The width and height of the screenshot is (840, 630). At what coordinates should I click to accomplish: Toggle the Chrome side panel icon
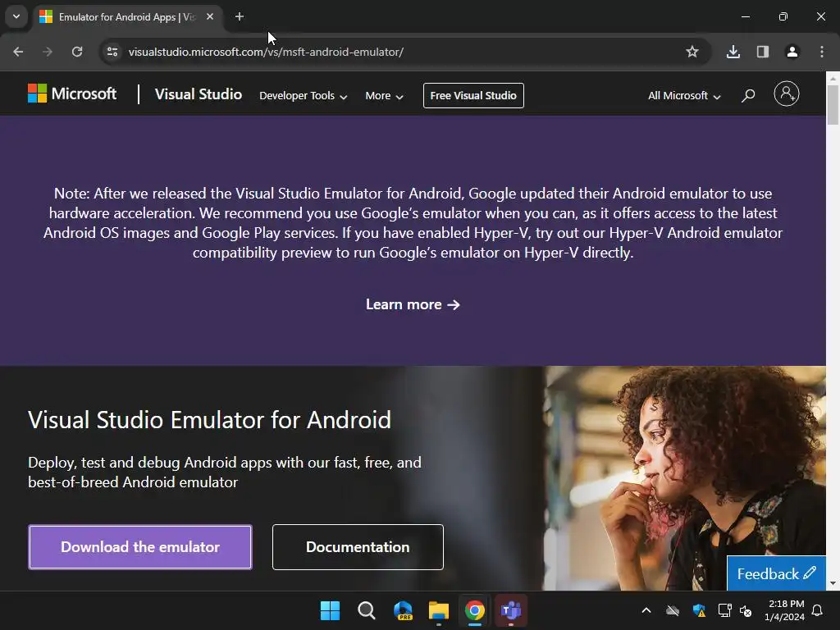click(x=763, y=52)
